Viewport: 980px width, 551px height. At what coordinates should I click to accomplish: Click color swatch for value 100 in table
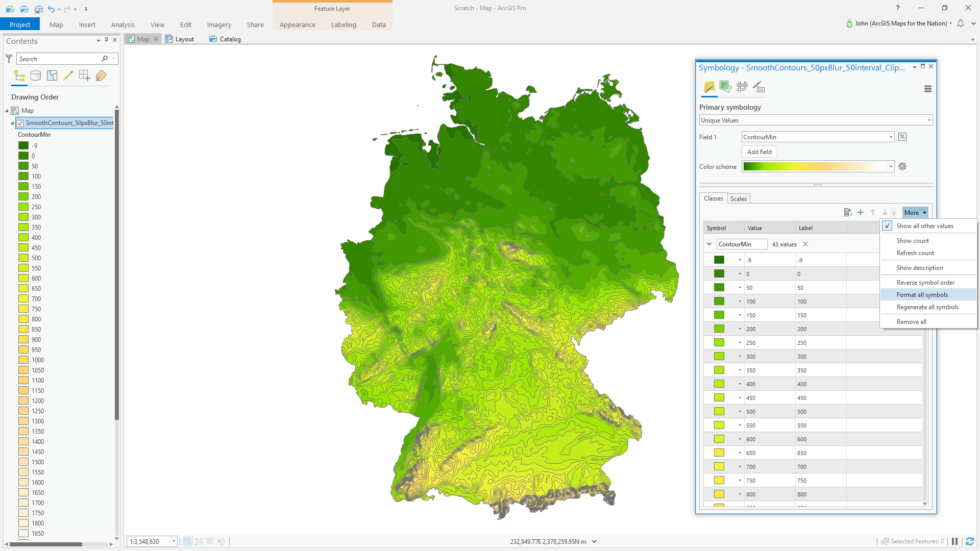pyautogui.click(x=719, y=302)
